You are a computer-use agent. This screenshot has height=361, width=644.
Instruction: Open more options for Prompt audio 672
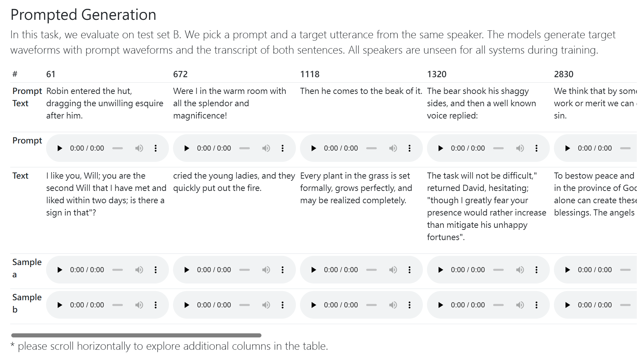coord(283,148)
